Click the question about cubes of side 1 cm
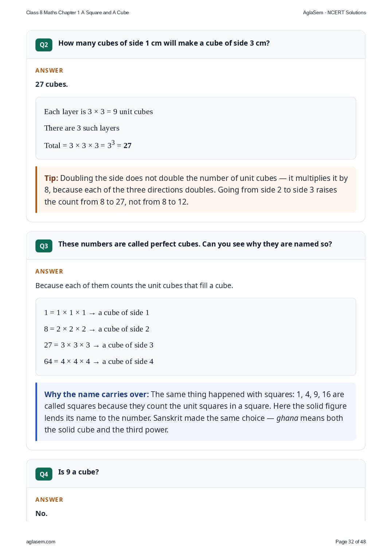Image resolution: width=392 pixels, height=555 pixels. tap(164, 43)
